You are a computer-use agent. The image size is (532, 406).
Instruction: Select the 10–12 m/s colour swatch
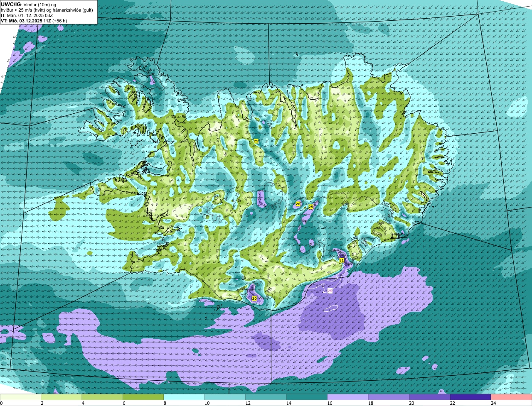[225, 397]
